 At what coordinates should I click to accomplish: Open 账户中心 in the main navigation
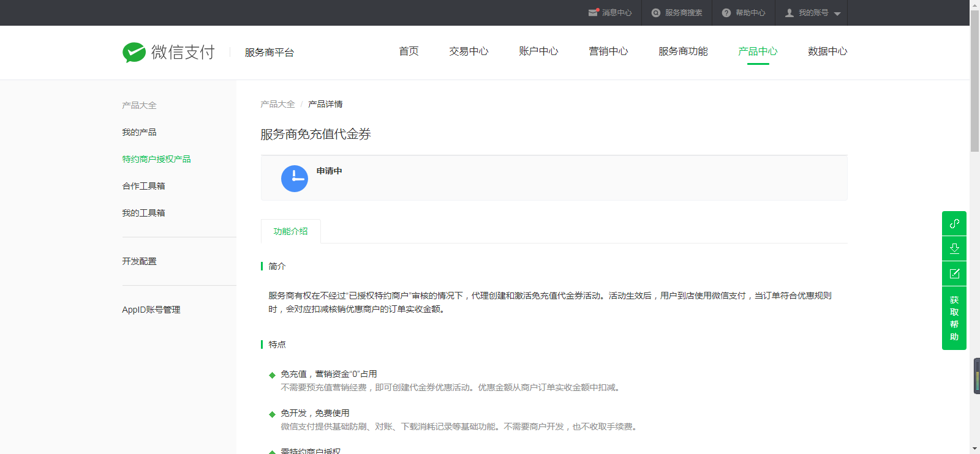[x=538, y=51]
